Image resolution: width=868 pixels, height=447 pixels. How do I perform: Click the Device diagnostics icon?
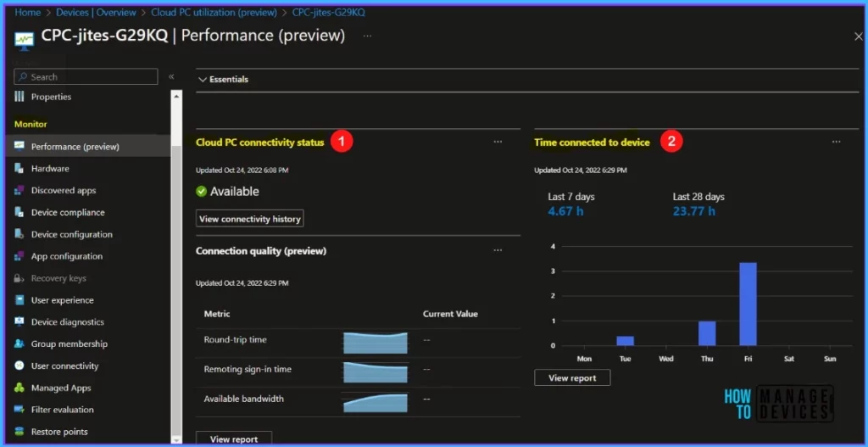tap(19, 321)
